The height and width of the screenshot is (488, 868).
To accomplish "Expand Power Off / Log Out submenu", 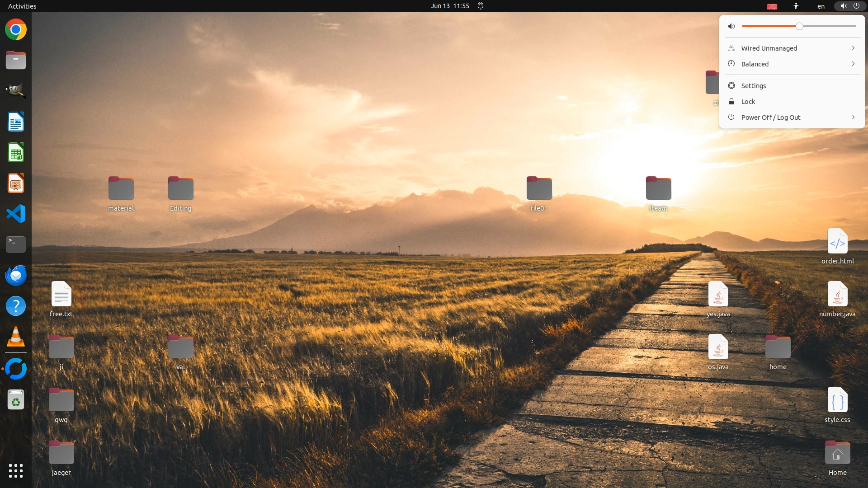I will click(792, 117).
